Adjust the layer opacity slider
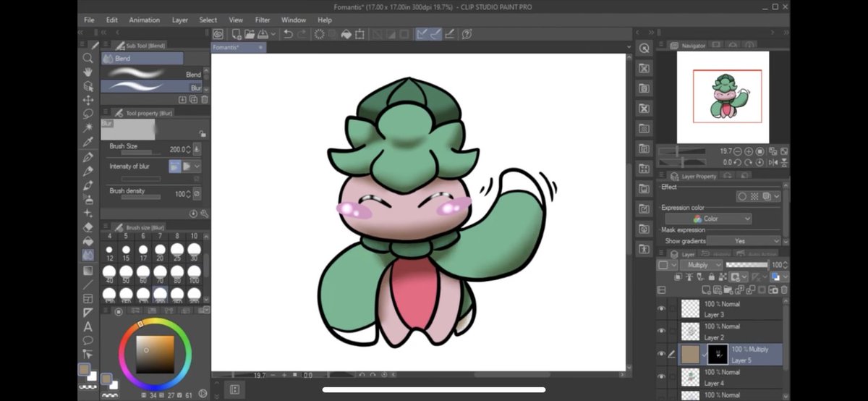The height and width of the screenshot is (401, 868). [x=746, y=265]
